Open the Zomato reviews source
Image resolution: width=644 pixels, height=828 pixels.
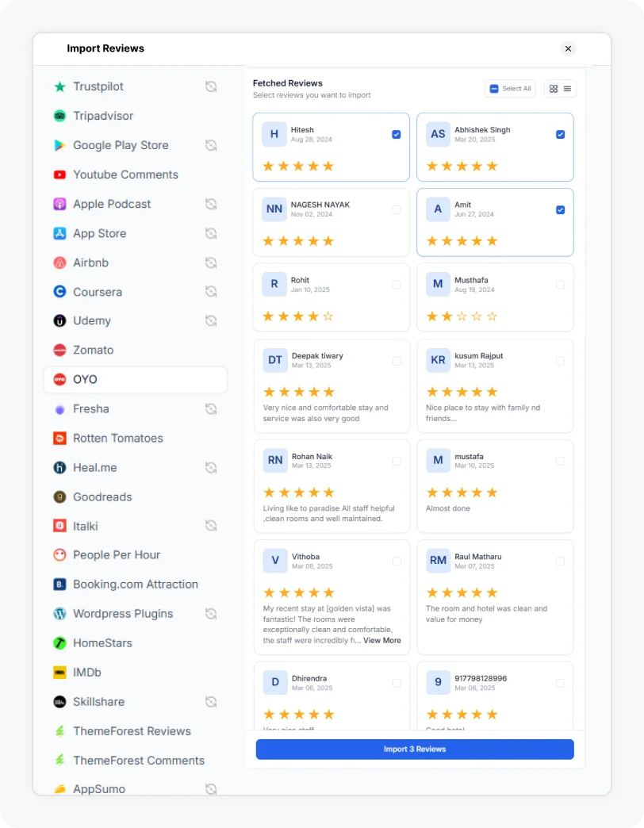(x=94, y=350)
